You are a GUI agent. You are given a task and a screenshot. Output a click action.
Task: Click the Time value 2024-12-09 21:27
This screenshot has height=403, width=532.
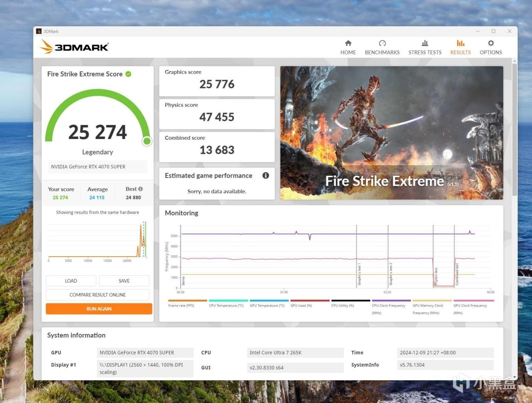click(x=445, y=353)
